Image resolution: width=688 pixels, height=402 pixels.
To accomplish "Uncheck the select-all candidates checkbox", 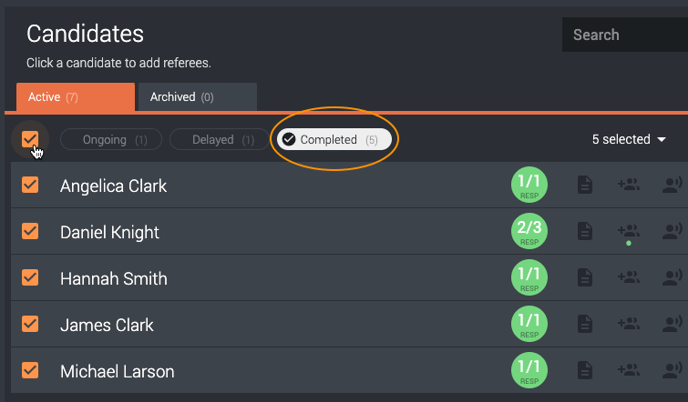I will point(30,139).
